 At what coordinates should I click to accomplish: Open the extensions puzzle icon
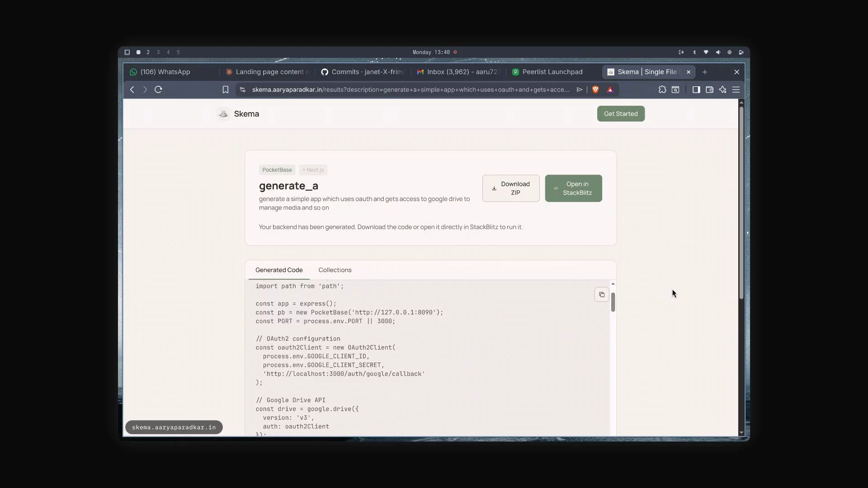[x=662, y=89]
